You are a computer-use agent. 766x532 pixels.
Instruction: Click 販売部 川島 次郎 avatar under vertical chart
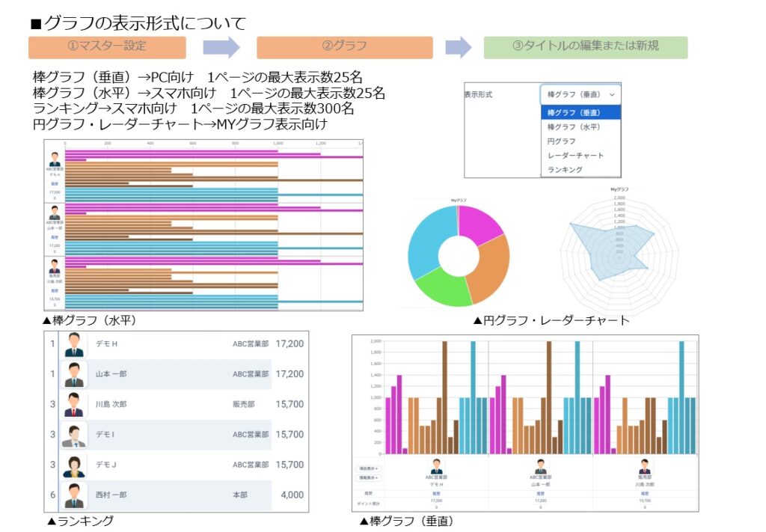pos(645,466)
